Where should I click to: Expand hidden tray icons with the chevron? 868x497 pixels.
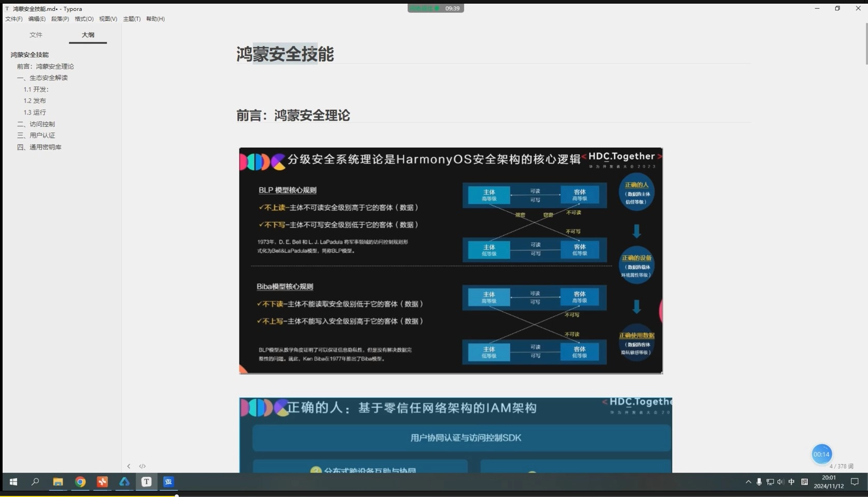[x=748, y=482]
